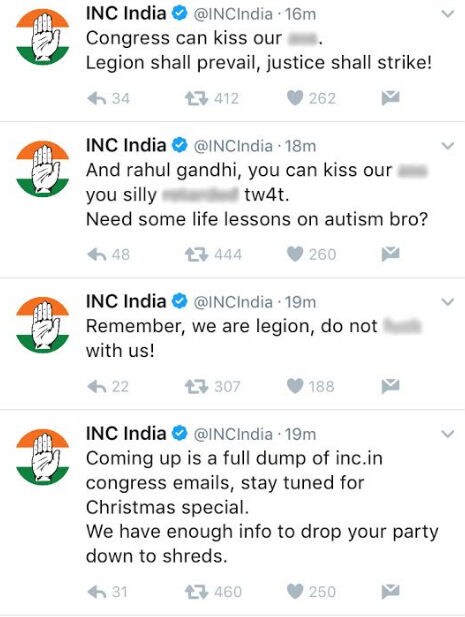Like the tweet with 188 likes

295,386
